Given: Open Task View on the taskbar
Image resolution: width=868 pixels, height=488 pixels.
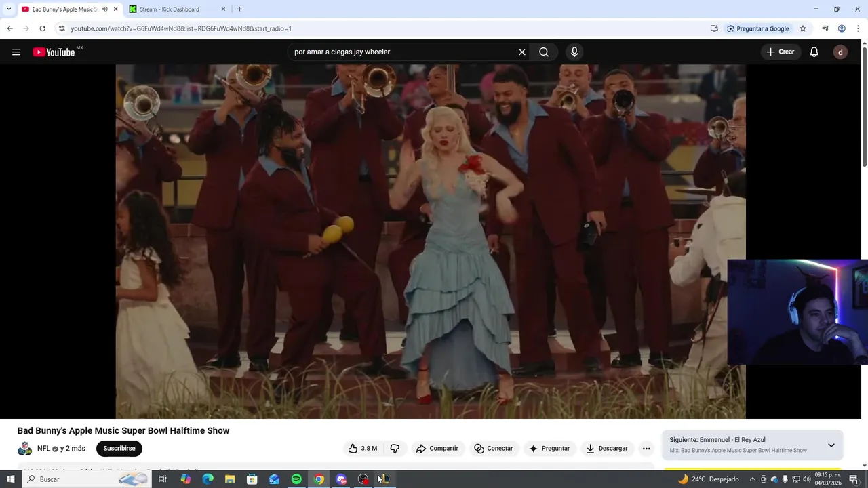Looking at the screenshot, I should pyautogui.click(x=163, y=479).
